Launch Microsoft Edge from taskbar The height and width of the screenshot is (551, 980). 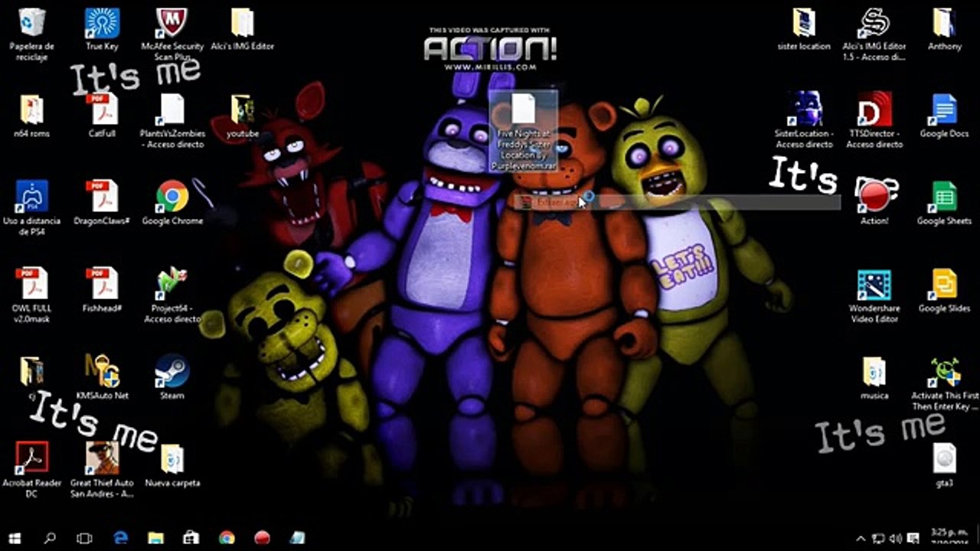120,538
